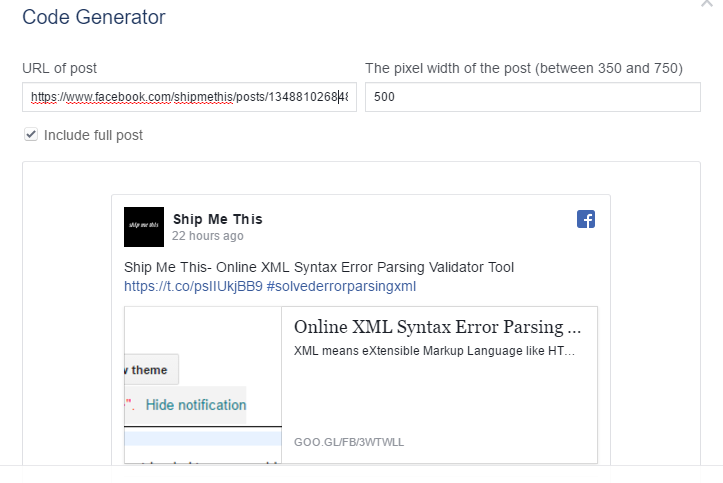Click the #solvederrorparsingxml hashtag
Screen dimensions: 723x483
[341, 286]
